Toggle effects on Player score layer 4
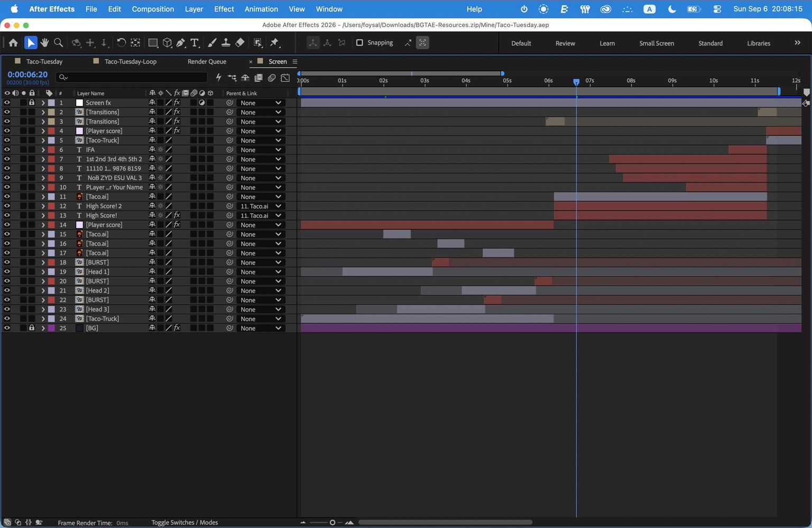The image size is (812, 528). (177, 131)
